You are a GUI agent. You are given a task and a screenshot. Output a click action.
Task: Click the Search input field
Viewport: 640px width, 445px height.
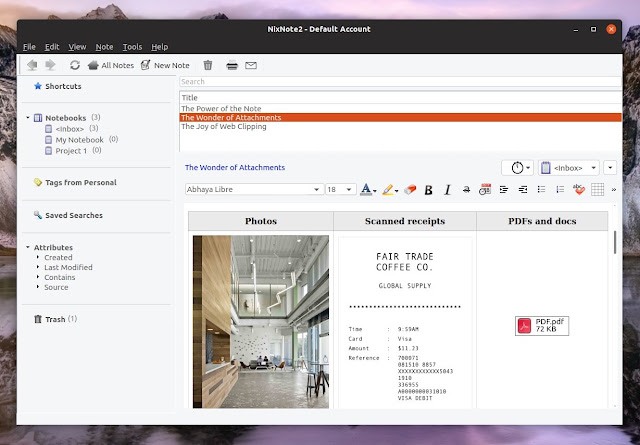400,82
